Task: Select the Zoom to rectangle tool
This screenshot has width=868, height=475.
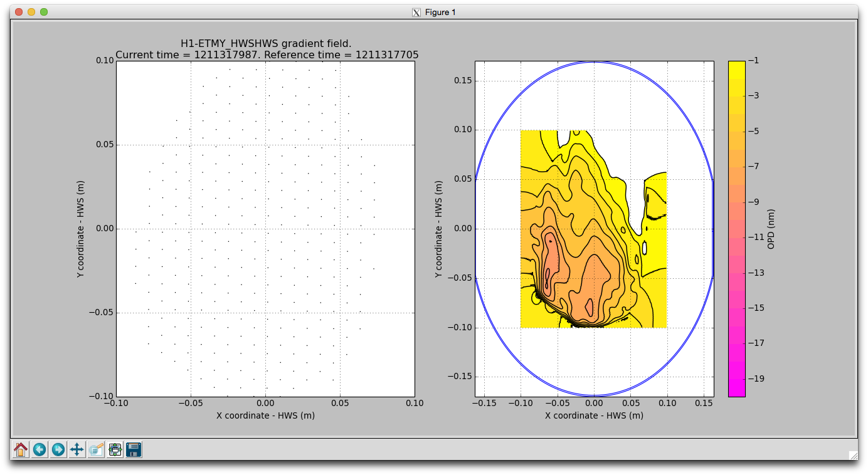Action: pos(96,449)
